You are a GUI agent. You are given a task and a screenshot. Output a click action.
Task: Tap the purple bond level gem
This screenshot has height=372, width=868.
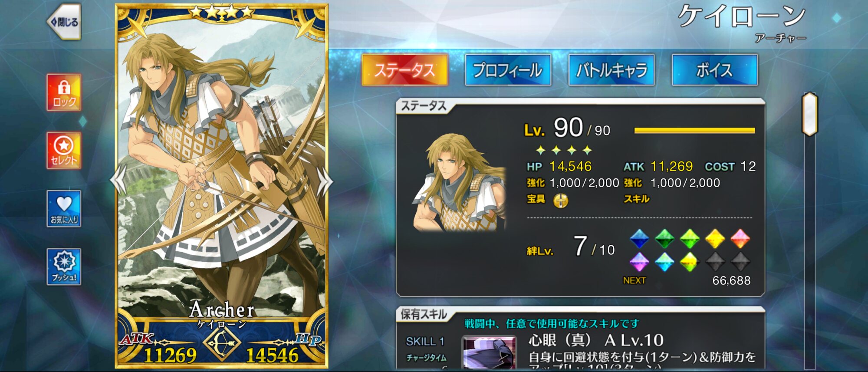tap(639, 262)
